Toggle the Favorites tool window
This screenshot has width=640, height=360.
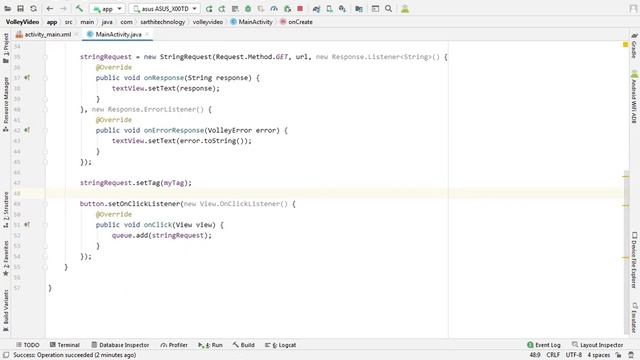6,259
